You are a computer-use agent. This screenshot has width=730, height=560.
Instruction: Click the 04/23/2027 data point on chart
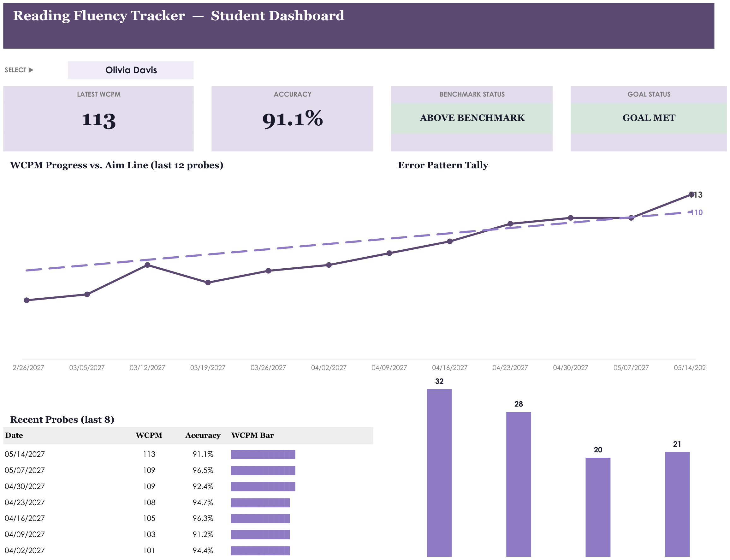510,224
